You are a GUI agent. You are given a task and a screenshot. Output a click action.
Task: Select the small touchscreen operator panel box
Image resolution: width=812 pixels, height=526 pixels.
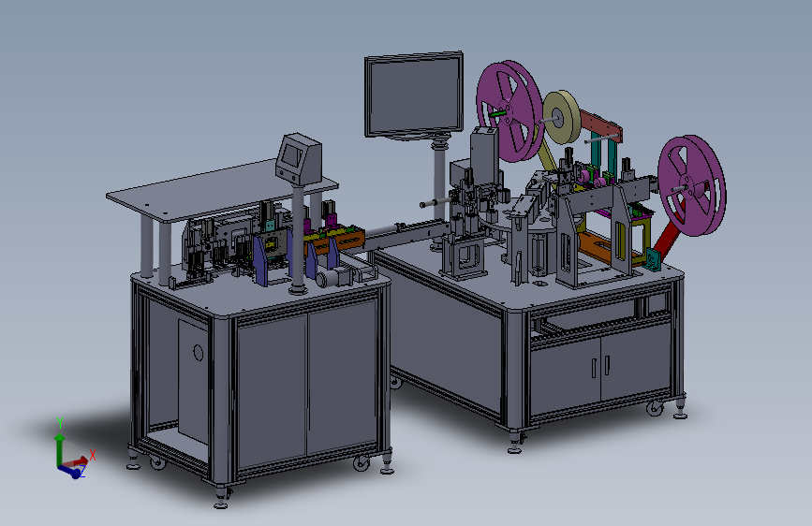299,159
